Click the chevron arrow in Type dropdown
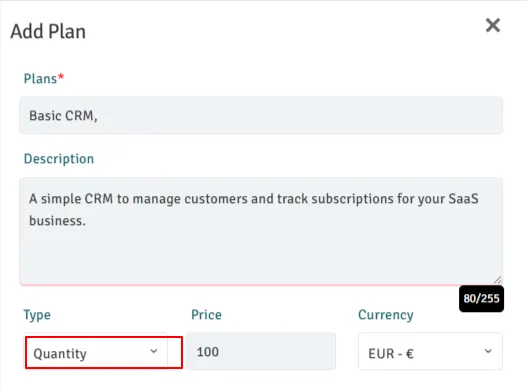The height and width of the screenshot is (389, 527). 154,351
